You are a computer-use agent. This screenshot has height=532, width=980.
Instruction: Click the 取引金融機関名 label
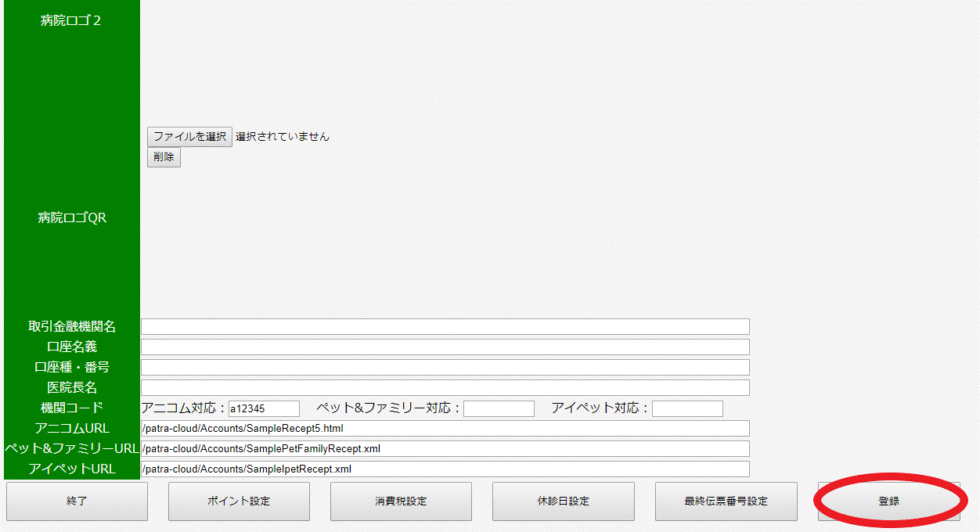pos(72,326)
